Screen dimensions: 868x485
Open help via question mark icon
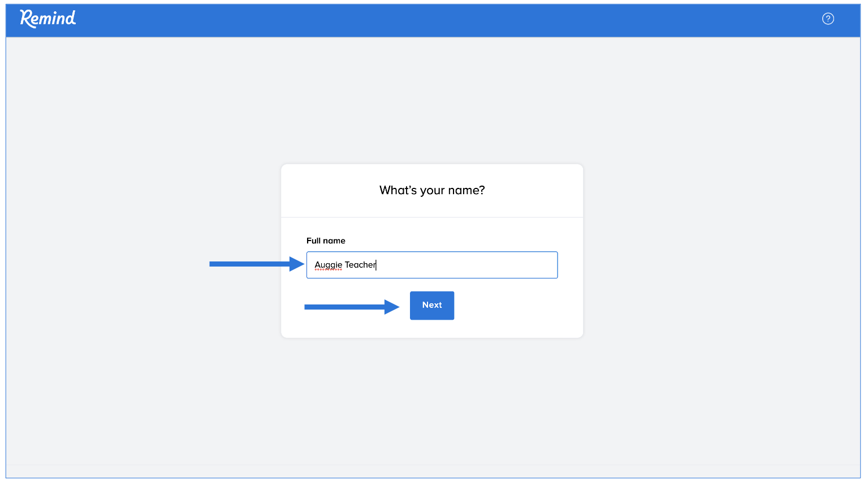[827, 19]
